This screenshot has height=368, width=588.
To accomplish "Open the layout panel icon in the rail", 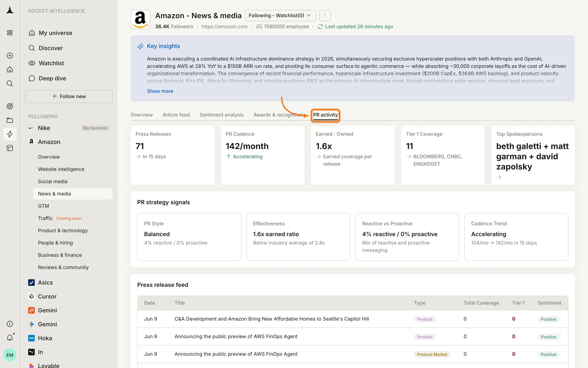I will tap(10, 148).
